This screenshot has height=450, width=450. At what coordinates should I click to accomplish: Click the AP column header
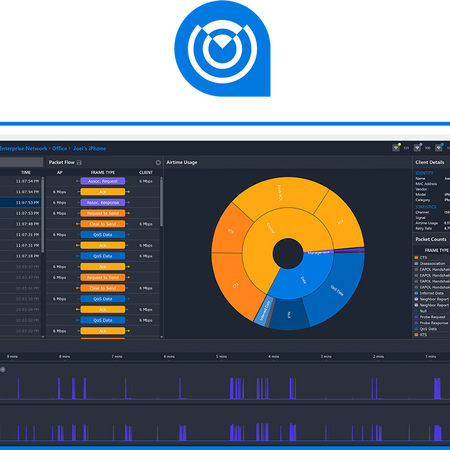coord(60,172)
